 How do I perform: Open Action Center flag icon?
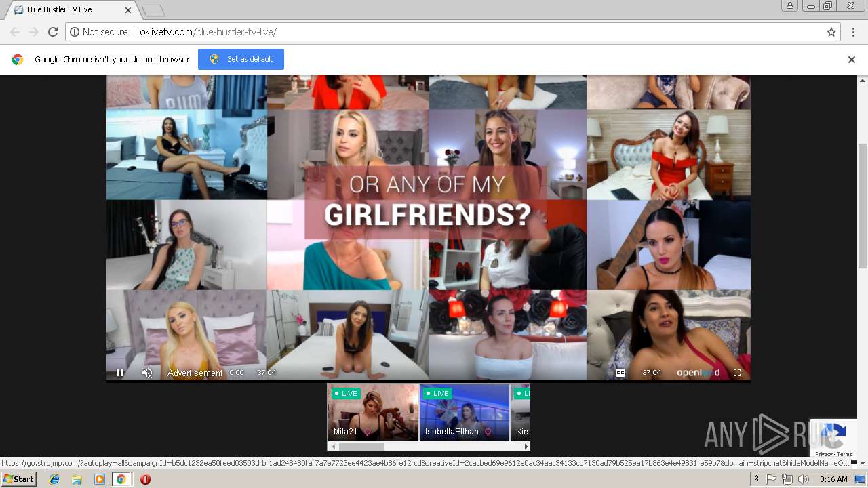click(772, 479)
